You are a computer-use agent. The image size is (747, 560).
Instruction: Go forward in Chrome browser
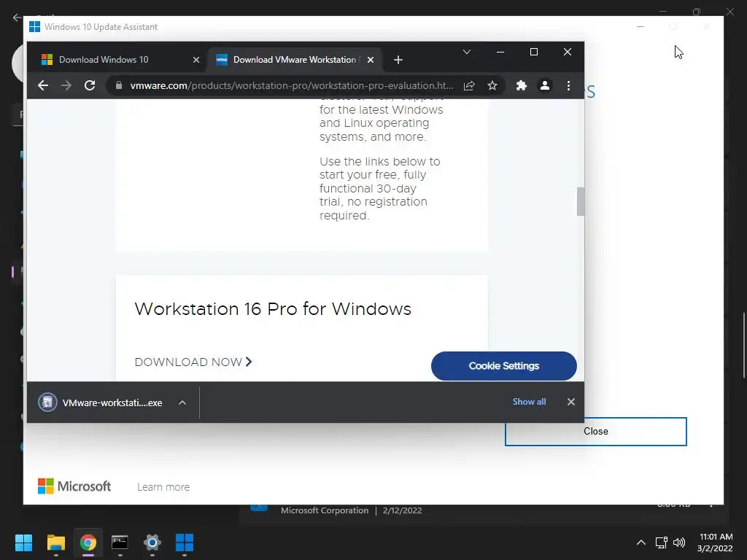(66, 85)
